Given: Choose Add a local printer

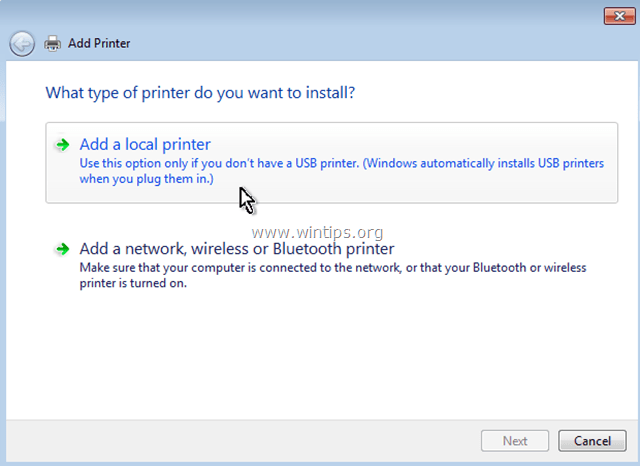Looking at the screenshot, I should click(x=331, y=162).
